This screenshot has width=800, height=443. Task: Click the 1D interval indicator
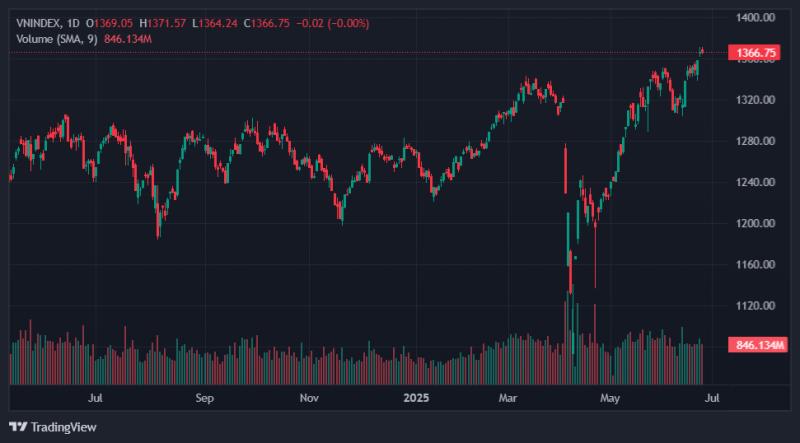click(73, 23)
